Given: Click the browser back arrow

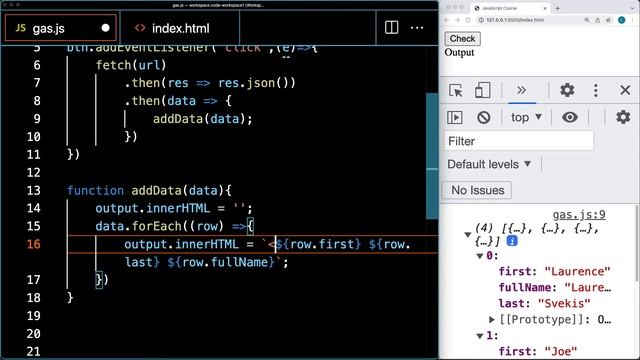Looking at the screenshot, I should [x=447, y=20].
